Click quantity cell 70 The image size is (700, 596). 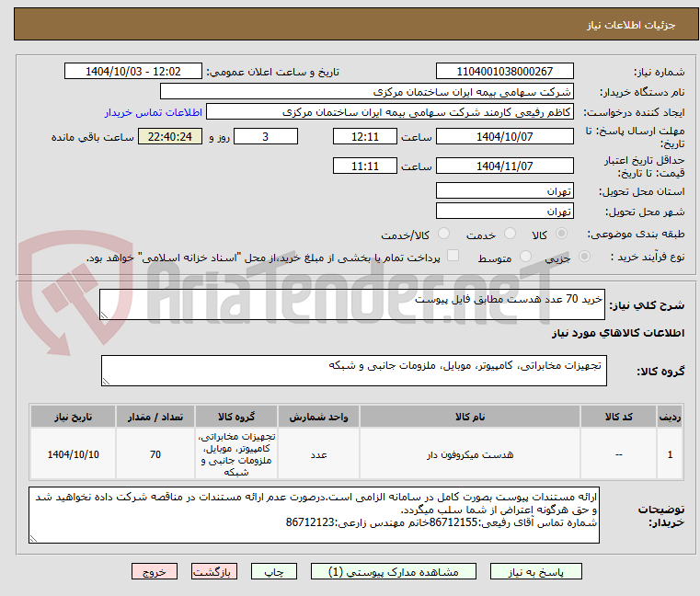(x=155, y=454)
